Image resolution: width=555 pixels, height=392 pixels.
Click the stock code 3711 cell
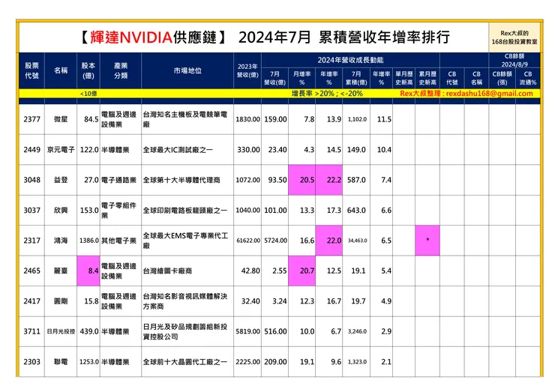pyautogui.click(x=31, y=331)
